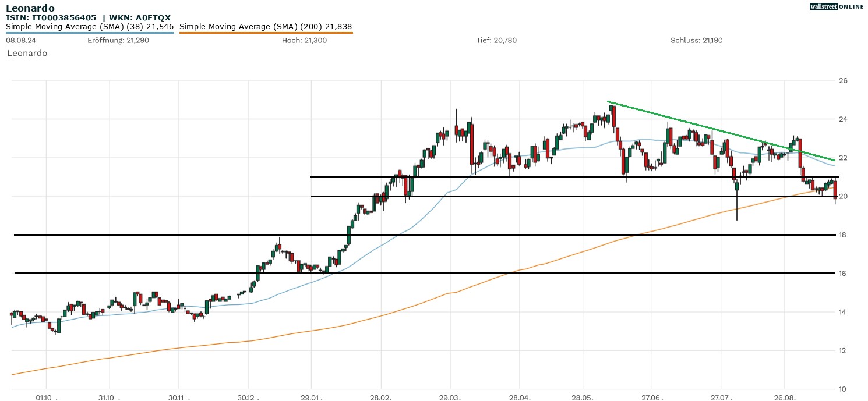Toggle the SMA (38) legend entry
The width and height of the screenshot is (868, 401).
tap(90, 27)
